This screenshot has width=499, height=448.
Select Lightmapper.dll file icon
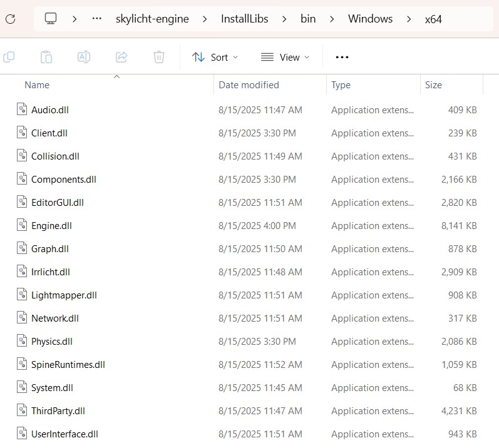pyautogui.click(x=22, y=295)
